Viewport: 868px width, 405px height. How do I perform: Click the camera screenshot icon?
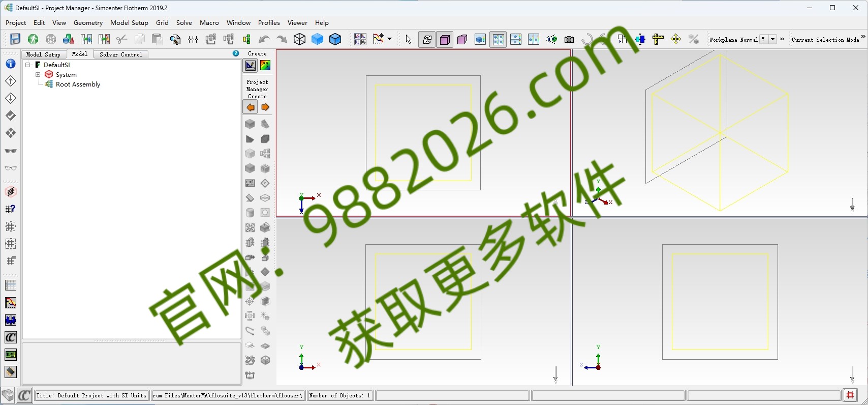click(569, 39)
